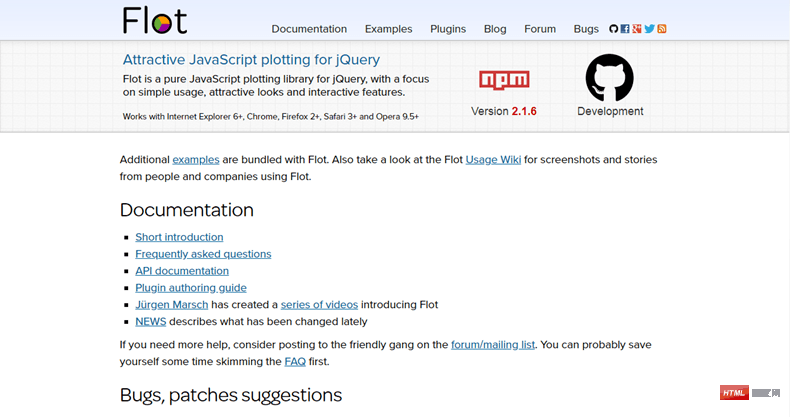The width and height of the screenshot is (790, 417).
Task: Open the Forum navigation item
Action: pyautogui.click(x=540, y=29)
